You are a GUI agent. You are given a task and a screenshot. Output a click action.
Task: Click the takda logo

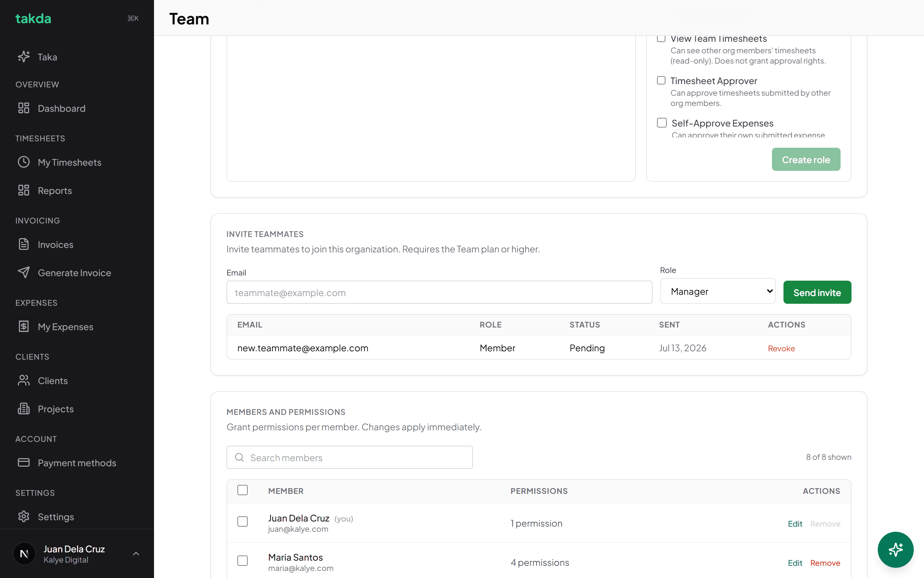(33, 18)
